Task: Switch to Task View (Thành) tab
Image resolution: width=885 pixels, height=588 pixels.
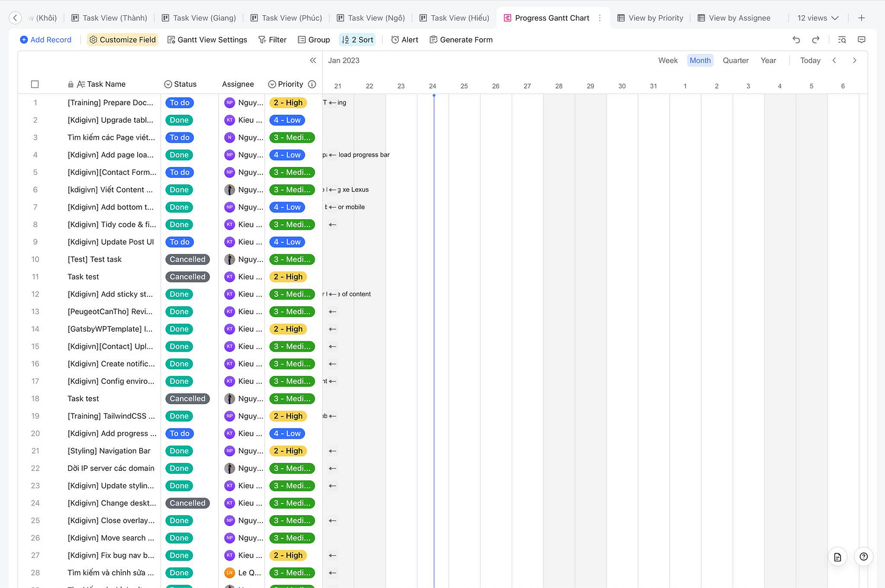Action: pyautogui.click(x=109, y=18)
